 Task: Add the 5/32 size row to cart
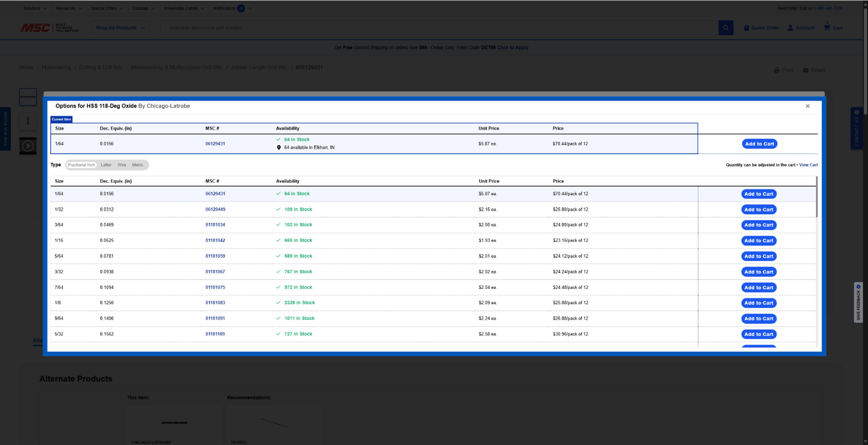759,334
